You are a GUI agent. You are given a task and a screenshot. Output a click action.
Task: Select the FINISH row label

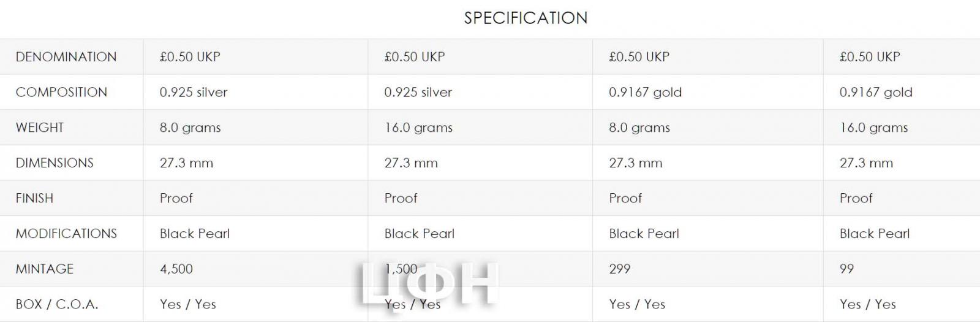click(x=34, y=198)
